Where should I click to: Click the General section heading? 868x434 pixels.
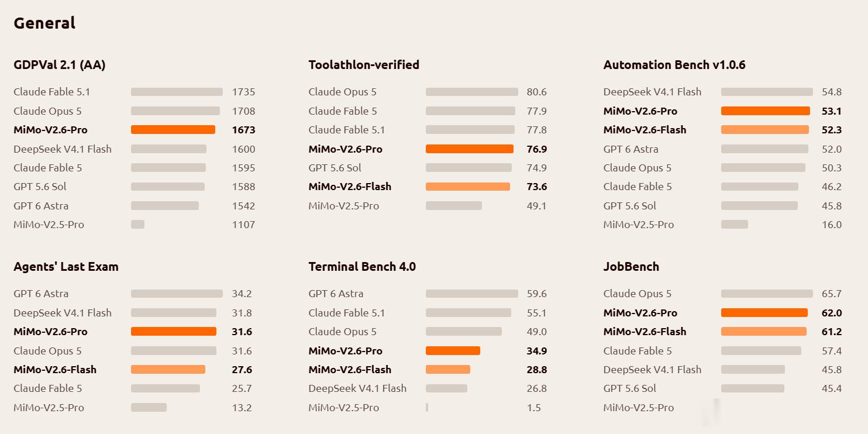pyautogui.click(x=44, y=23)
